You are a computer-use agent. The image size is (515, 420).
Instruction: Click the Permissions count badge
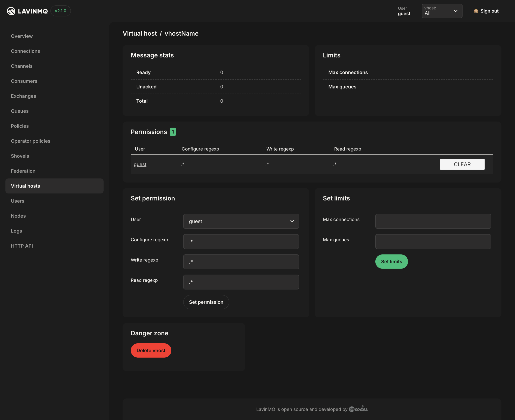(173, 132)
